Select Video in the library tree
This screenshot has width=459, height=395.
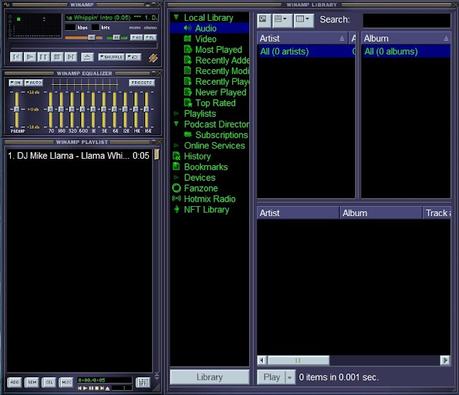(206, 39)
